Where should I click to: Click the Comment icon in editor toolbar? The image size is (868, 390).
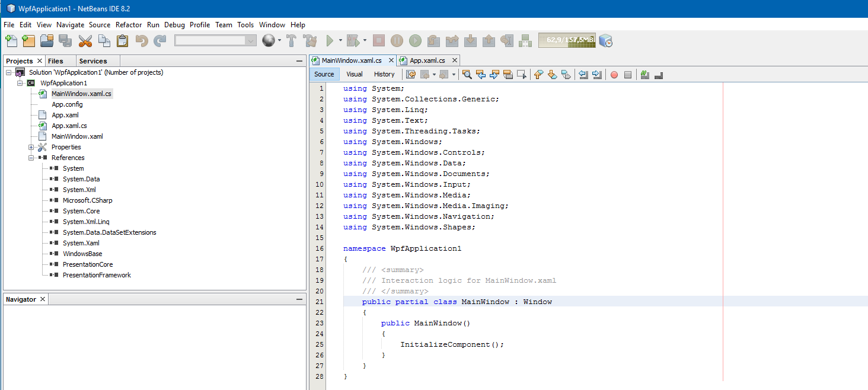[645, 74]
